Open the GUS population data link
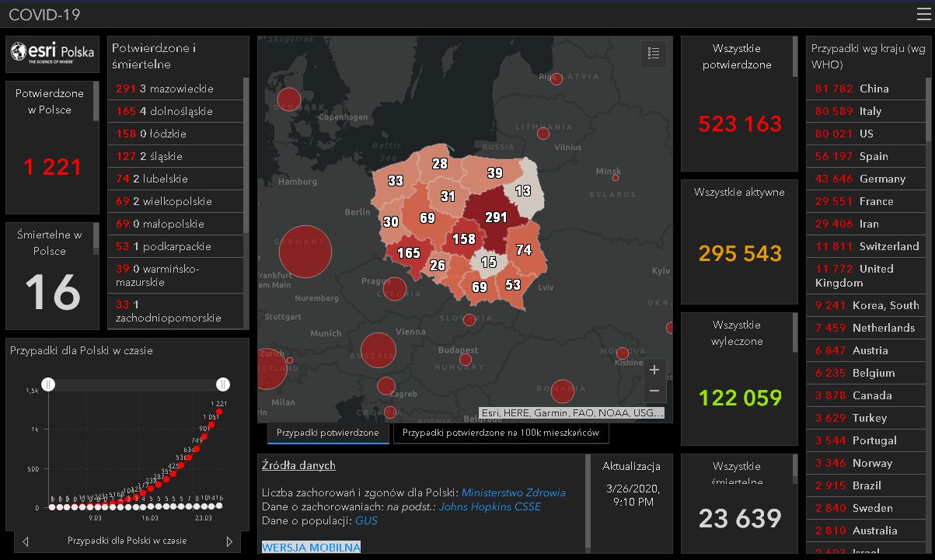 [366, 520]
